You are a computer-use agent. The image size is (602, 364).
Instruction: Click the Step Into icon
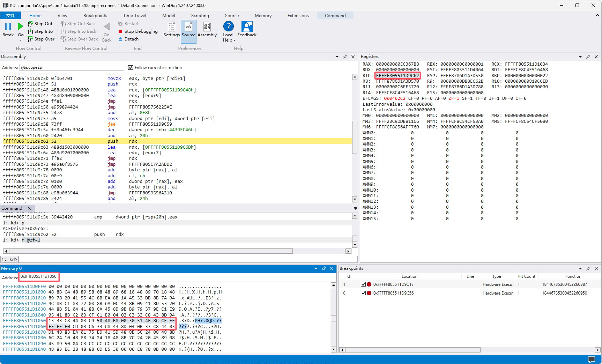30,31
